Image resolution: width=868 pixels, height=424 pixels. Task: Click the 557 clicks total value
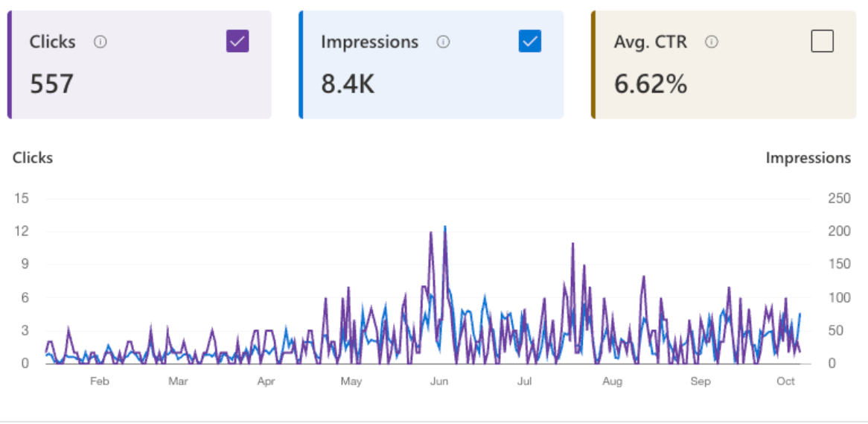[51, 84]
